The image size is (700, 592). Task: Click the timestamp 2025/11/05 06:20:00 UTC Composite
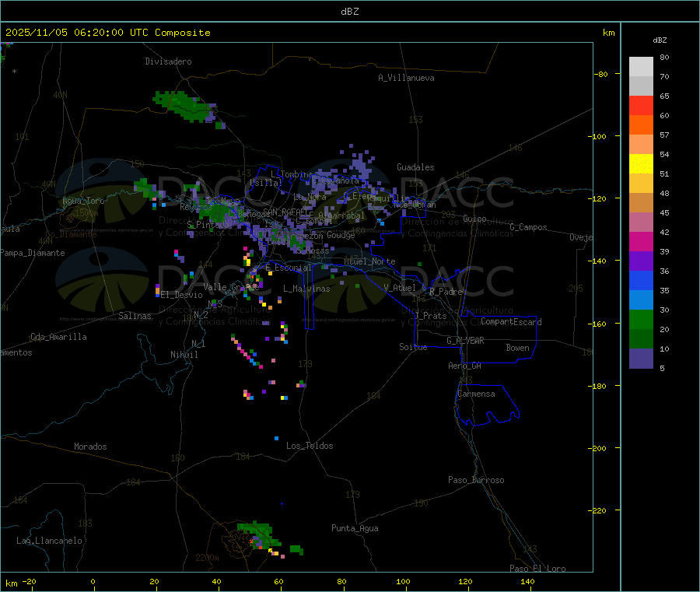(107, 33)
